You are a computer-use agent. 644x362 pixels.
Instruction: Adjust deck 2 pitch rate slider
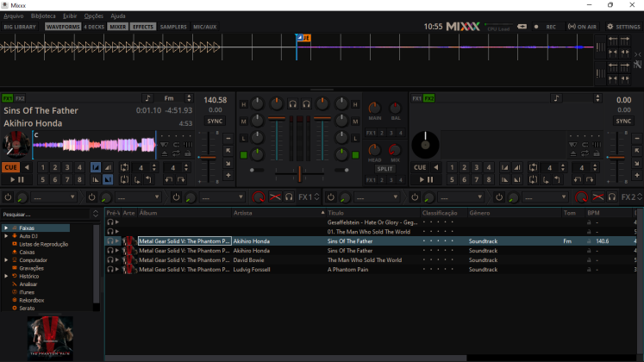[x=617, y=157]
